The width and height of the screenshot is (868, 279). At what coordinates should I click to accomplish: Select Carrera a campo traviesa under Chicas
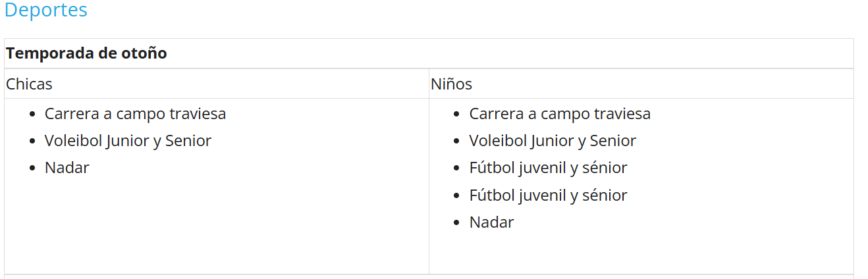[135, 114]
